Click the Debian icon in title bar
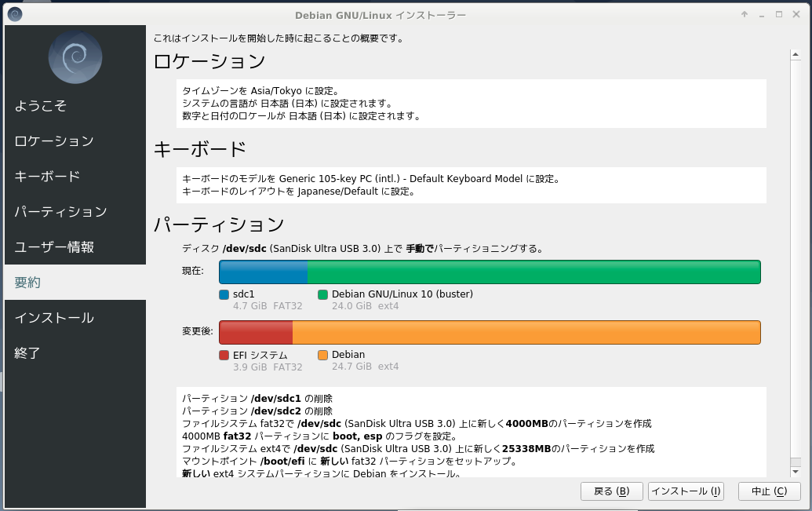The image size is (812, 511). coord(15,14)
